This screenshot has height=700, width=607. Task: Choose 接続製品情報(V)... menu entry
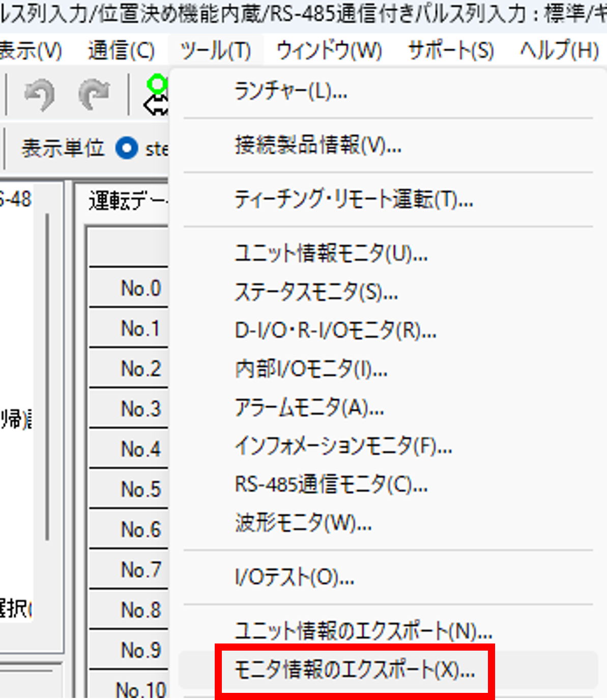pos(388,146)
